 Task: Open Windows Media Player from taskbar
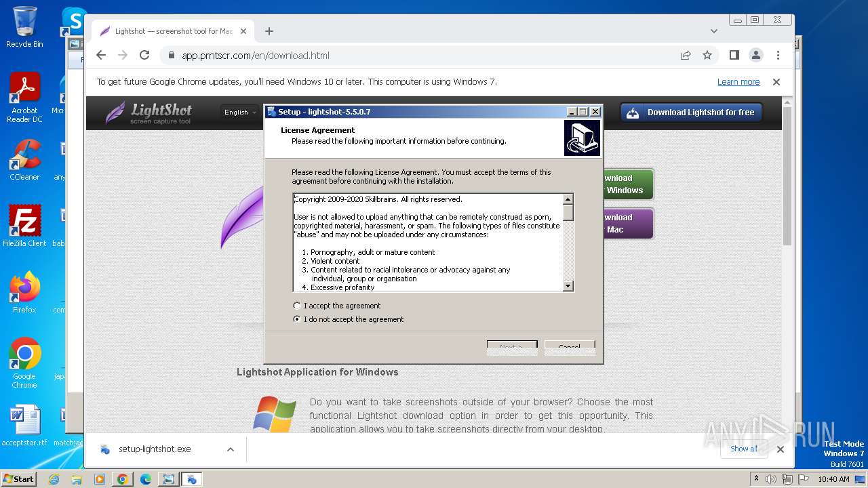(100, 479)
